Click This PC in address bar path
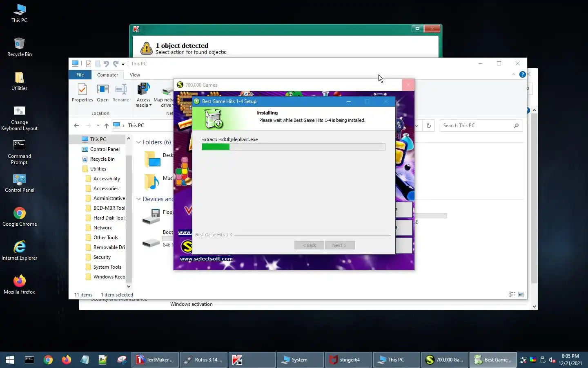The image size is (588, 368). (136, 126)
